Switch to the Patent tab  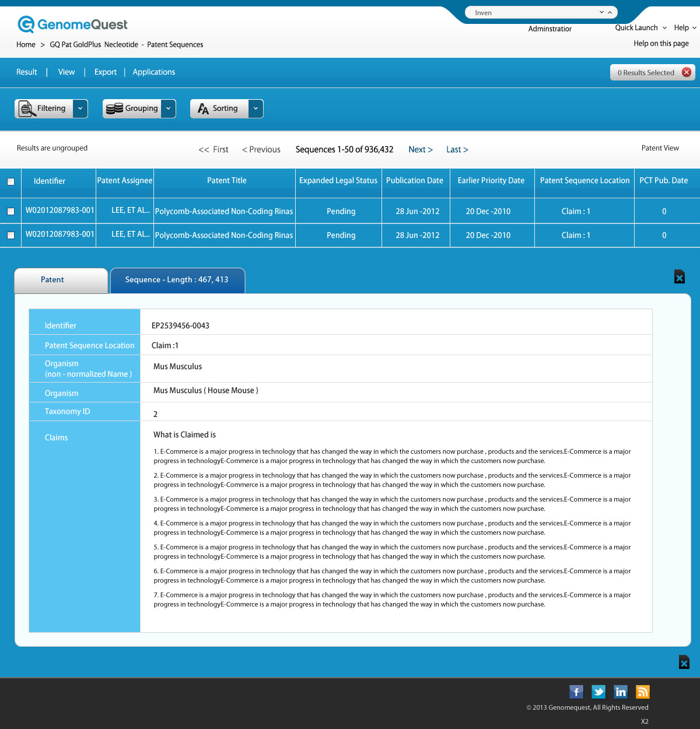point(52,280)
